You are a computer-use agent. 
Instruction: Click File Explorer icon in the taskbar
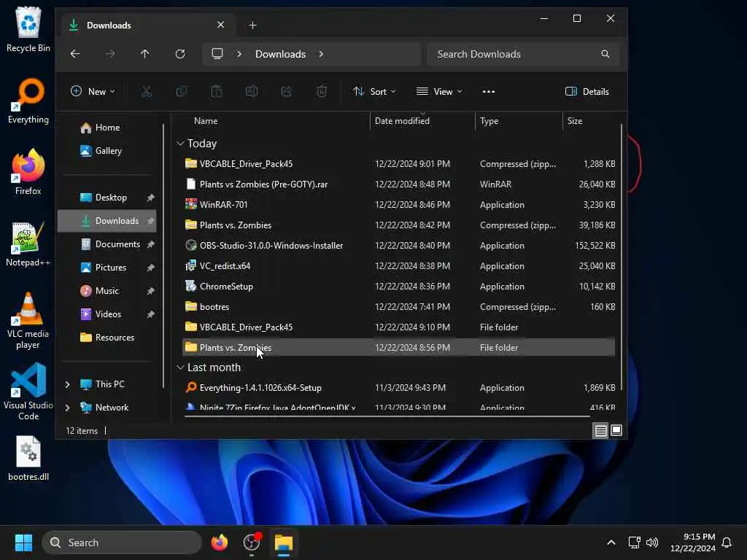coord(284,542)
